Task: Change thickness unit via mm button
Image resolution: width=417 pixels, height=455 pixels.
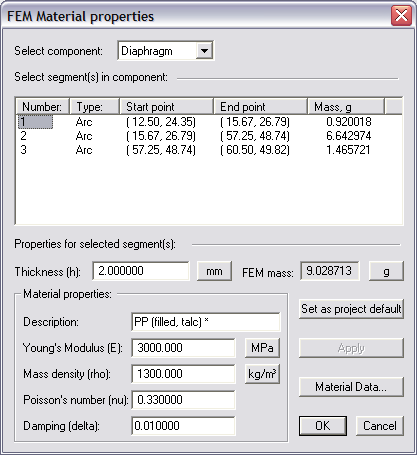Action: click(x=214, y=271)
